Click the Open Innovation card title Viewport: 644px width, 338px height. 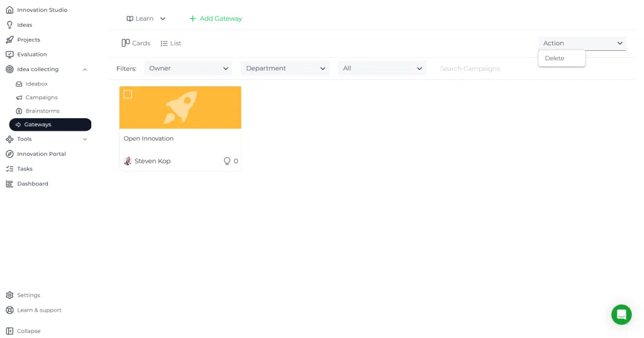coord(148,139)
